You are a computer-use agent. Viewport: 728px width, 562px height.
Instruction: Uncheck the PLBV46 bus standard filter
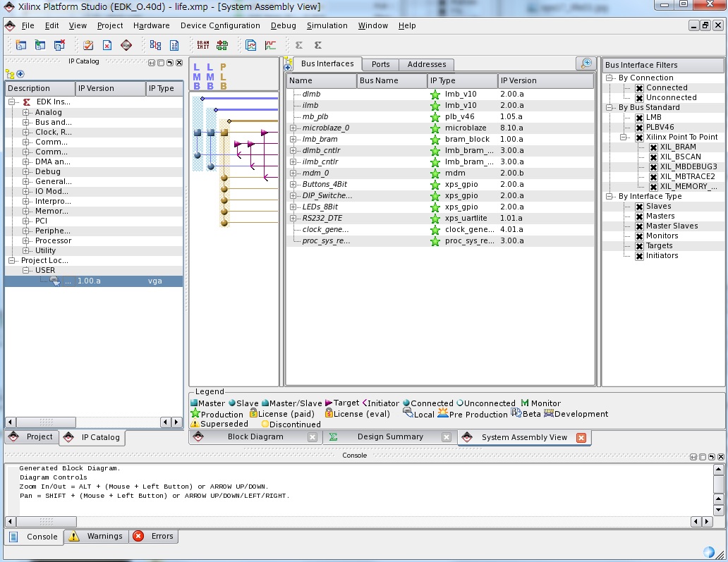639,128
